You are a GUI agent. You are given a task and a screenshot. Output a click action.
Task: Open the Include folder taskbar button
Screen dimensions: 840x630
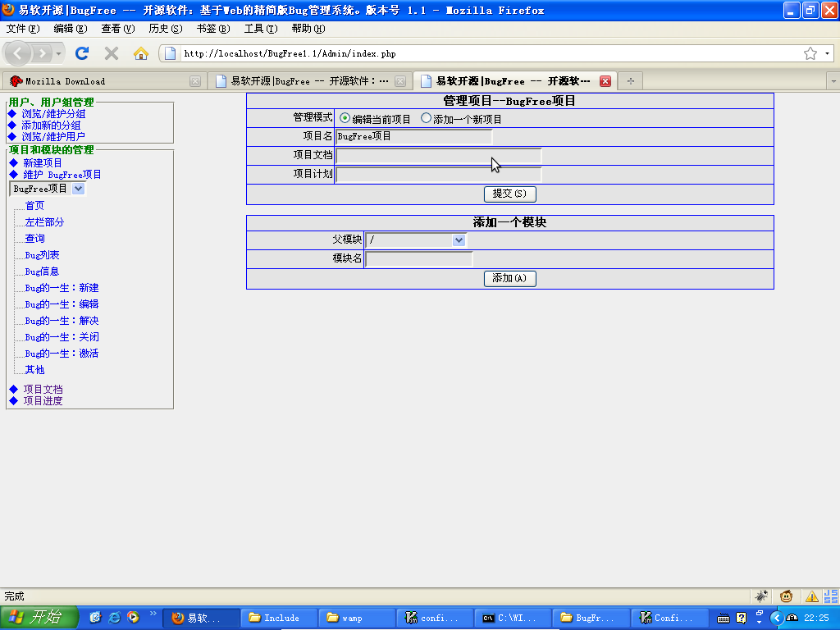[278, 618]
